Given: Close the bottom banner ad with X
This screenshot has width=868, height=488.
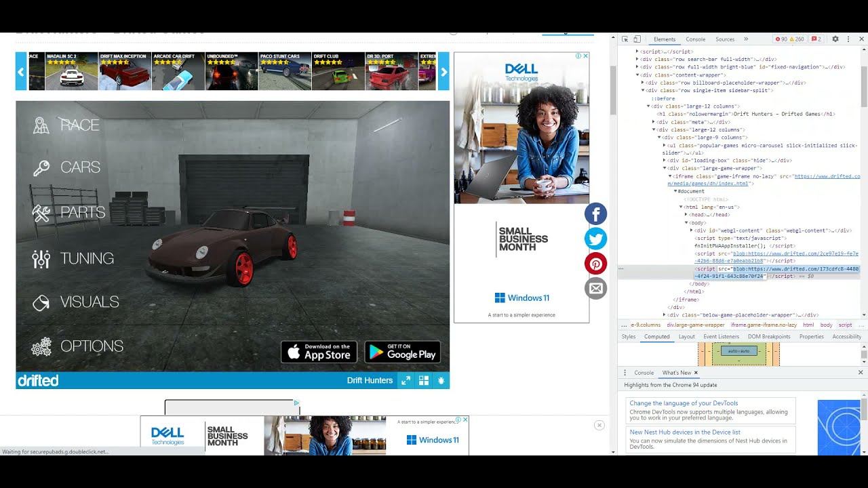Looking at the screenshot, I should click(599, 425).
